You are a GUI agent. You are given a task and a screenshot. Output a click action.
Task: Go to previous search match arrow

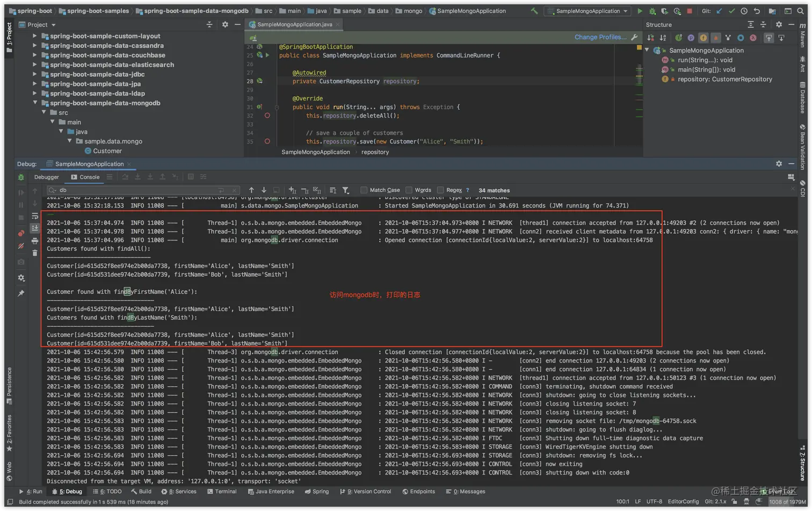click(x=251, y=190)
